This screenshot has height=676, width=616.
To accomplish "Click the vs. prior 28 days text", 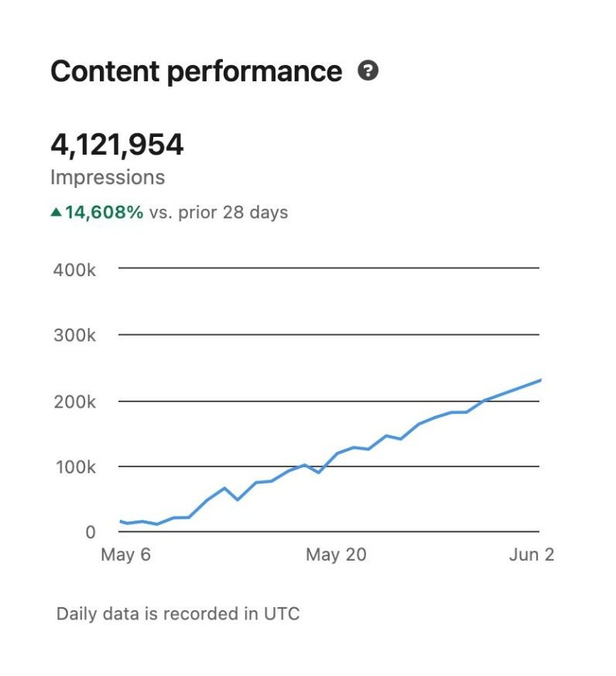I will (218, 212).
